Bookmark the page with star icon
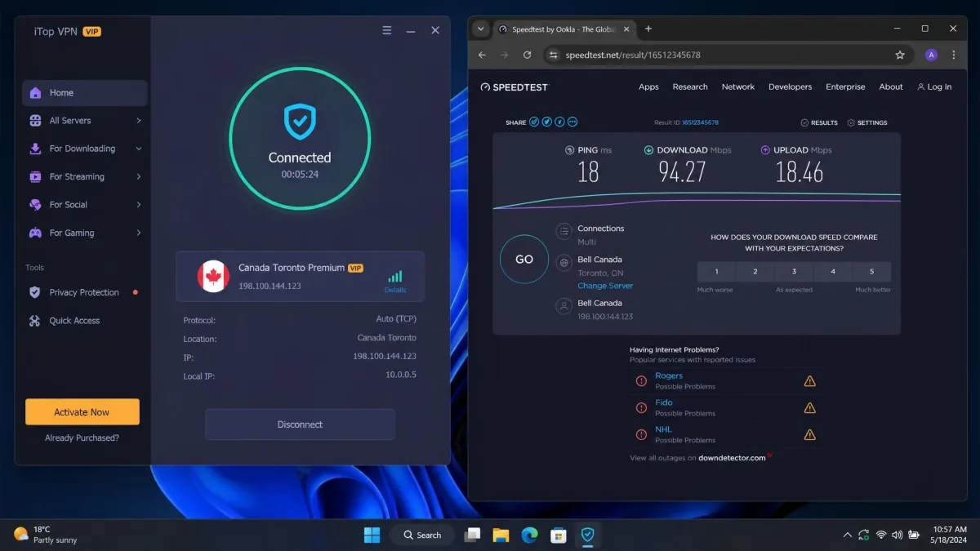The height and width of the screenshot is (551, 980). tap(900, 55)
